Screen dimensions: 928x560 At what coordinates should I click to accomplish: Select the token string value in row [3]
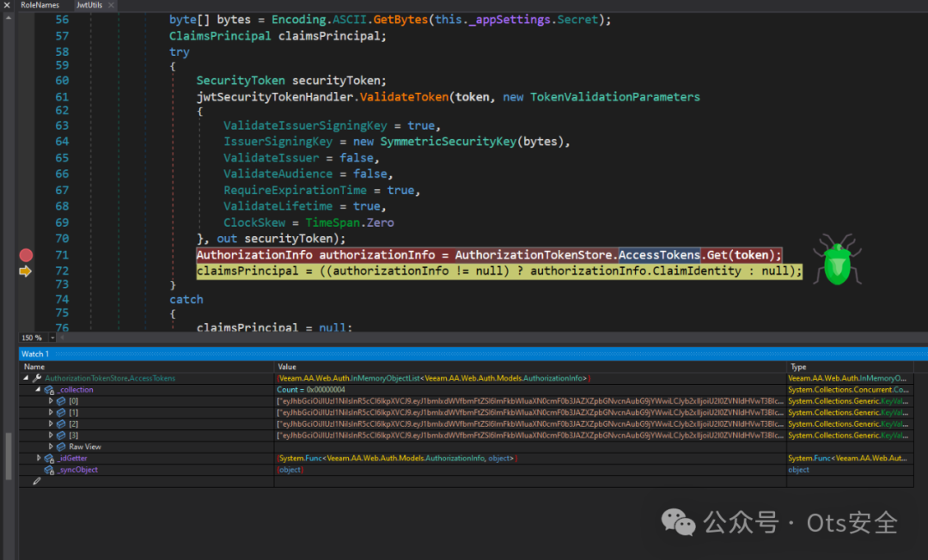(529, 435)
